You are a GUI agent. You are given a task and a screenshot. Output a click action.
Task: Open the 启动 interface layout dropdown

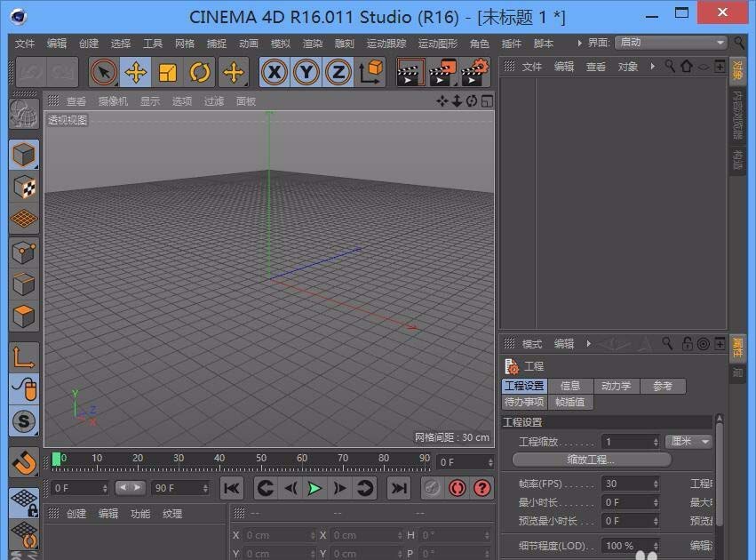(x=671, y=42)
